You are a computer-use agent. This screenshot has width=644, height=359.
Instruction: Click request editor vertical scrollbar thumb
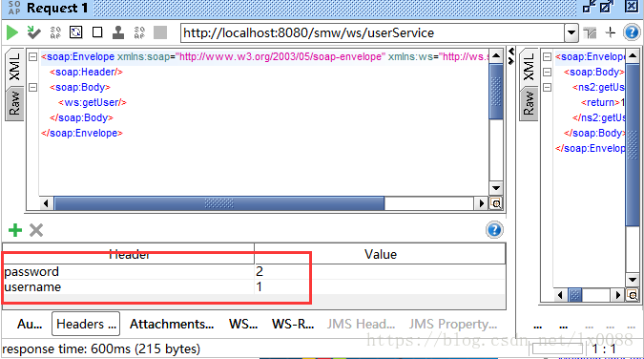pos(496,91)
